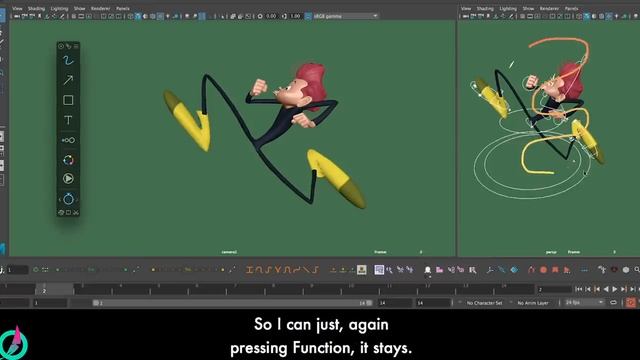The width and height of the screenshot is (640, 360).
Task: Click the orange Y-shaped tangent icon
Action: pos(278,270)
